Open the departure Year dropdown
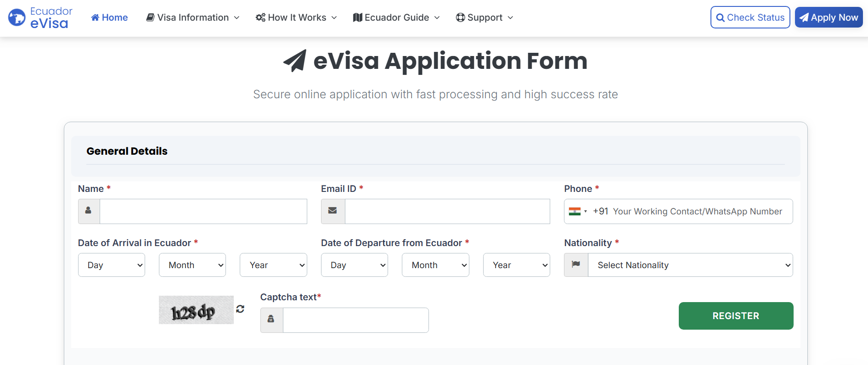 click(516, 265)
